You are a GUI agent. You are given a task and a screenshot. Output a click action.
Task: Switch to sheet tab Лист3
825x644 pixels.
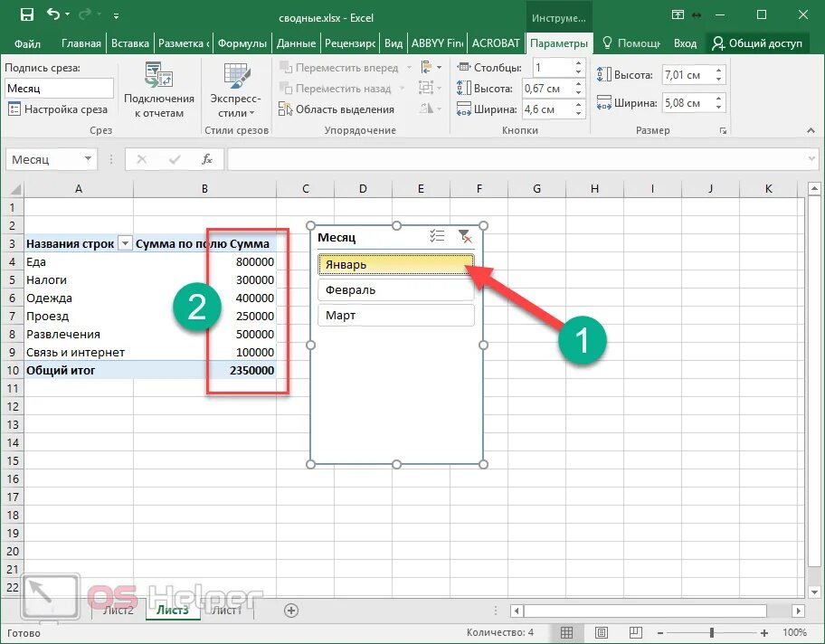pos(173,611)
